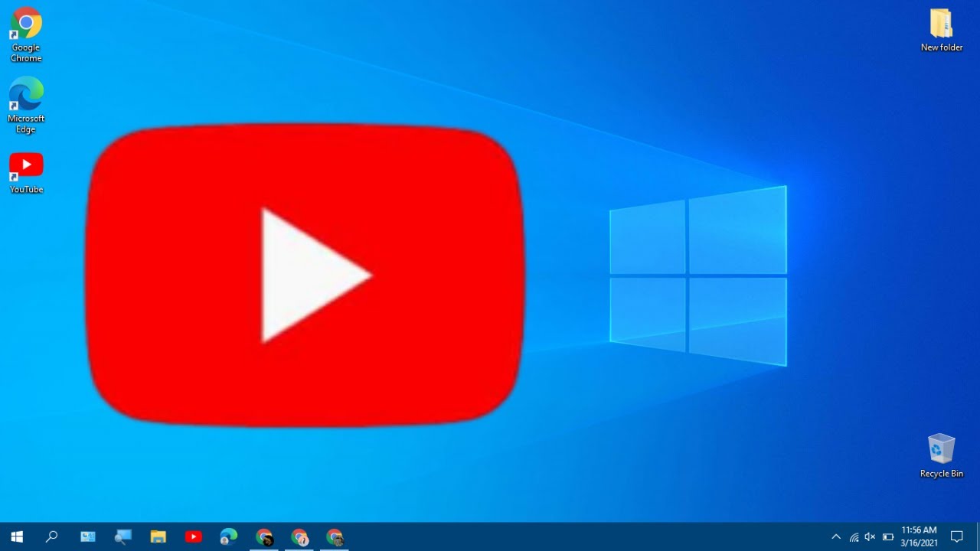Viewport: 980px width, 551px height.
Task: Open the first Chrome profile on the taskbar
Action: (x=264, y=536)
